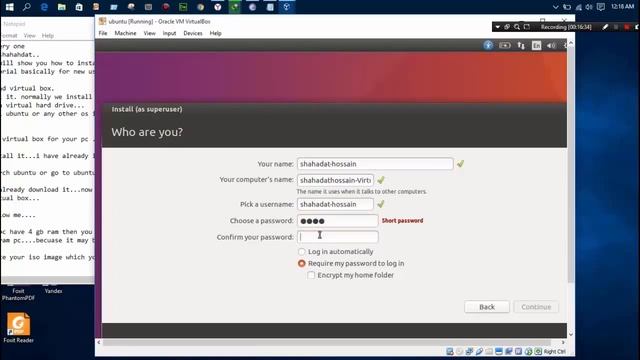Click the Recording timer text
Viewport: 640px width, 360px height.
[x=566, y=27]
